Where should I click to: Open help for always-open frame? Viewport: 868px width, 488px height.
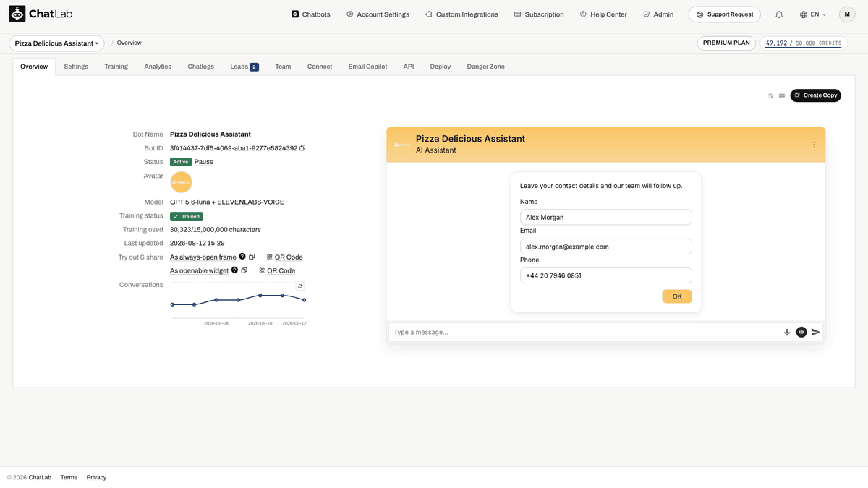click(242, 257)
